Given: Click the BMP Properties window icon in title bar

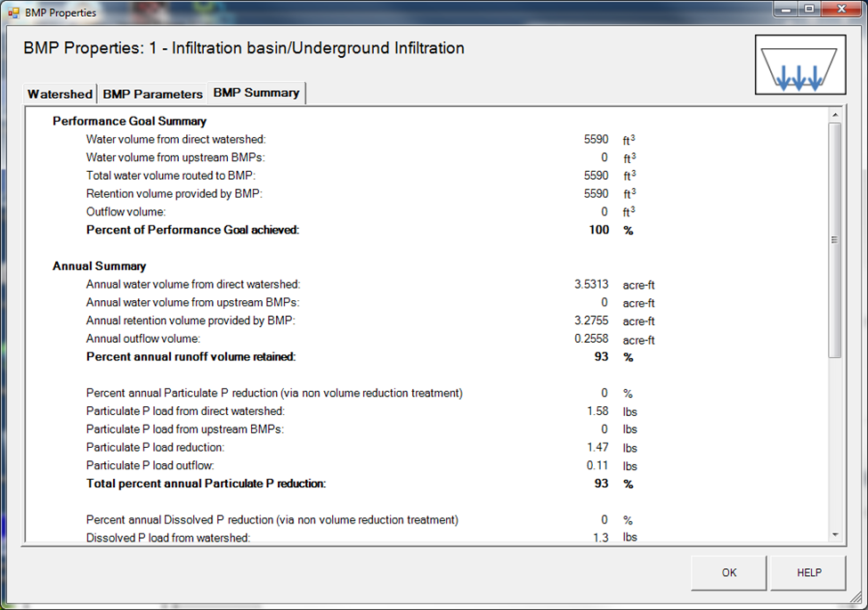Looking at the screenshot, I should point(13,13).
